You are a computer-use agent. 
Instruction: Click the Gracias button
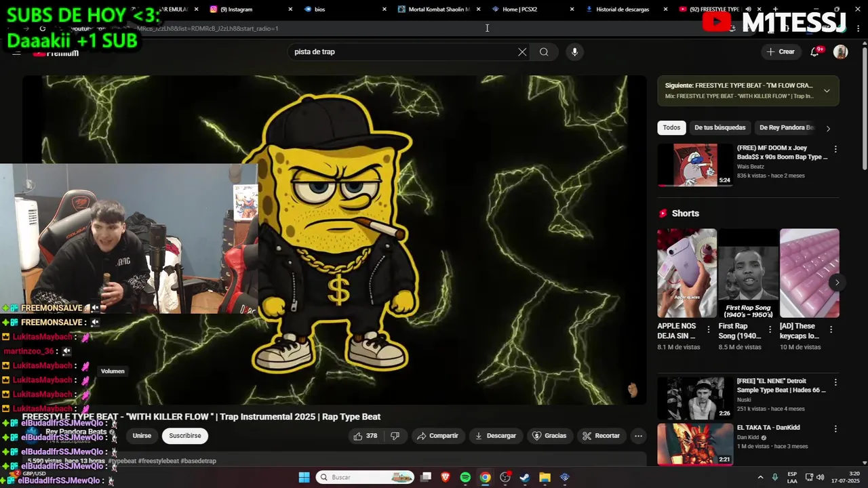(549, 436)
